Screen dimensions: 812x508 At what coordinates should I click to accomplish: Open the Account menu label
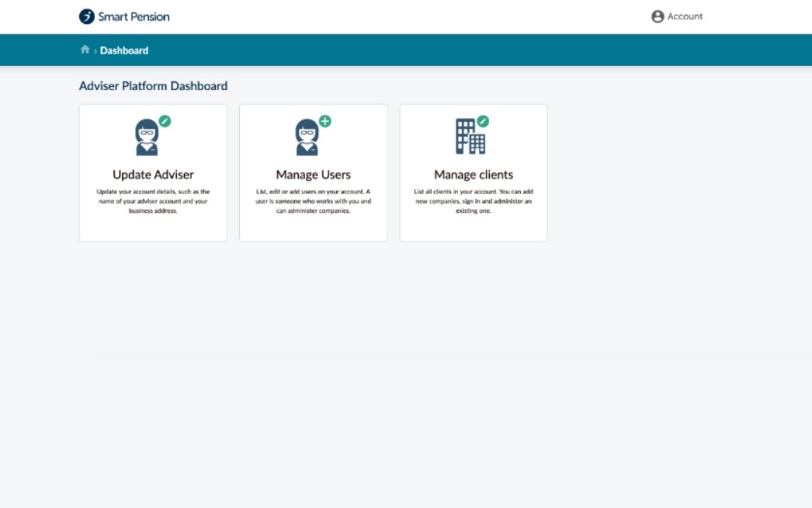point(685,16)
